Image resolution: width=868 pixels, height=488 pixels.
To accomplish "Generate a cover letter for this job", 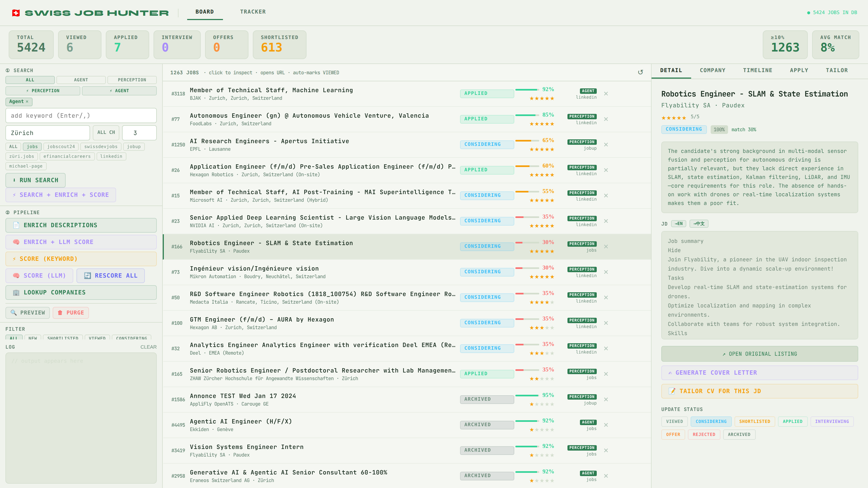I will pyautogui.click(x=759, y=373).
